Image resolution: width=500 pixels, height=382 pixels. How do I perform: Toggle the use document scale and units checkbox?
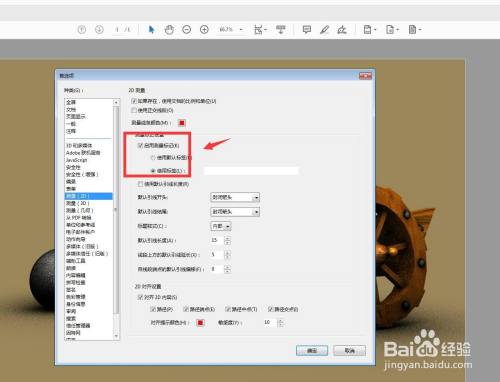tap(134, 101)
